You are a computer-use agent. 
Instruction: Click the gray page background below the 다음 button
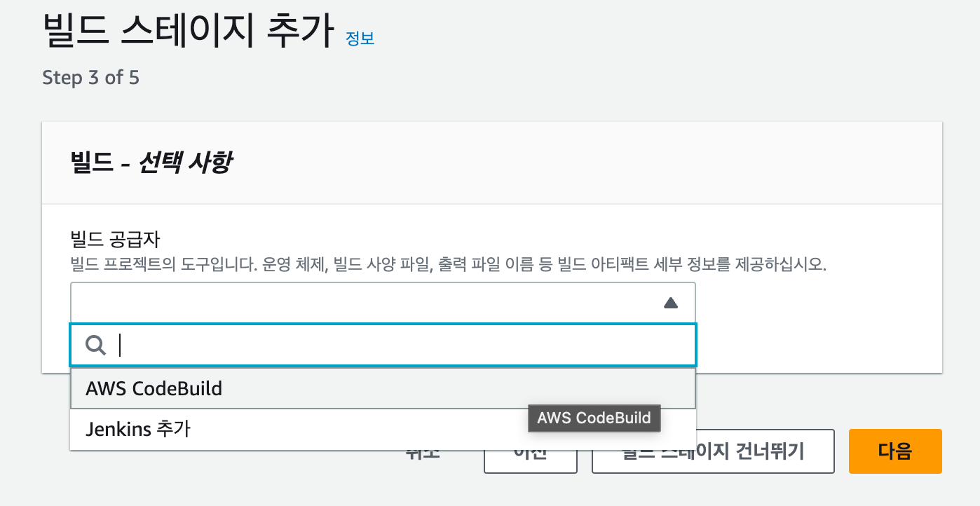click(895, 491)
